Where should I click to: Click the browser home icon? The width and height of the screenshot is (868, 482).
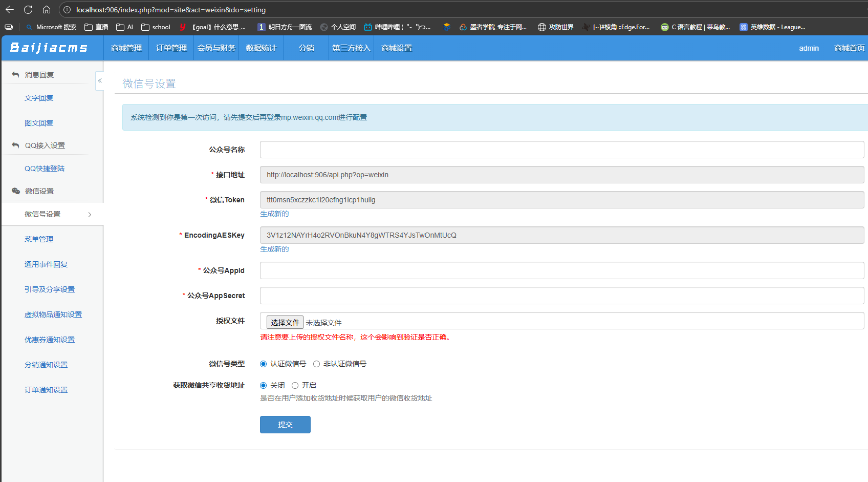47,10
